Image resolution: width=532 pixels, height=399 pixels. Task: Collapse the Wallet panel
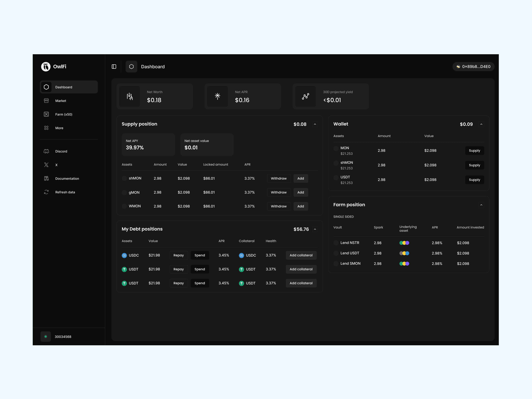[481, 124]
